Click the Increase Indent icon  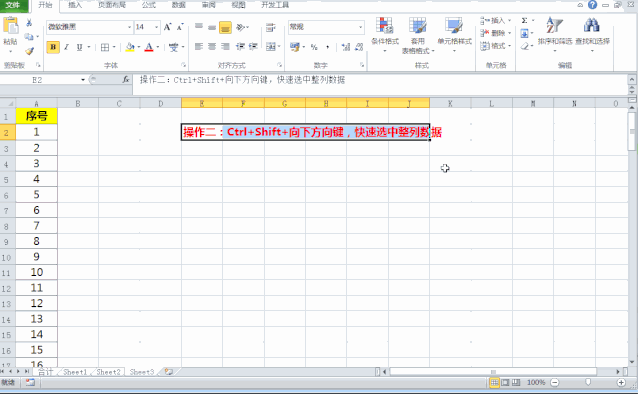click(253, 47)
